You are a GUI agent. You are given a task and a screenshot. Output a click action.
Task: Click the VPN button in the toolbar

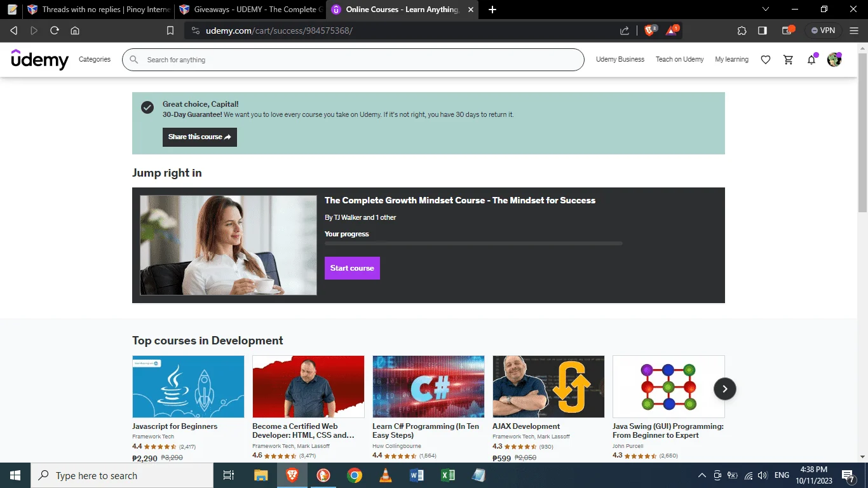[824, 30]
